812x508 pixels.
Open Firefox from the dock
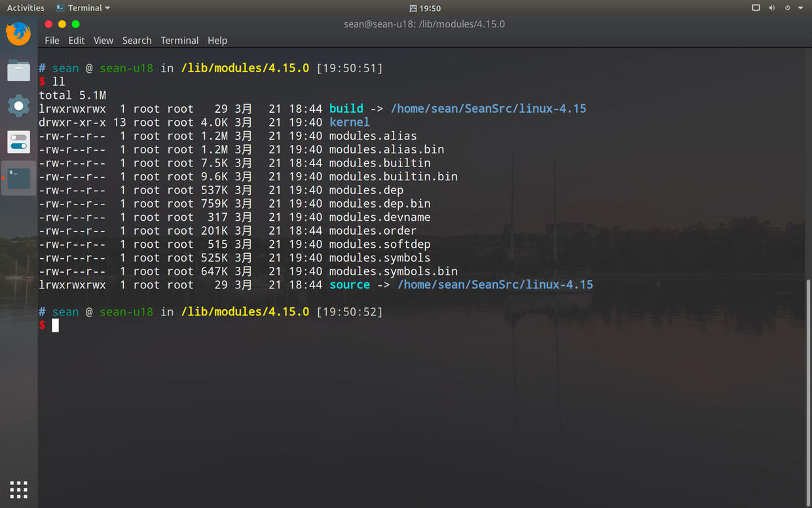pos(18,34)
